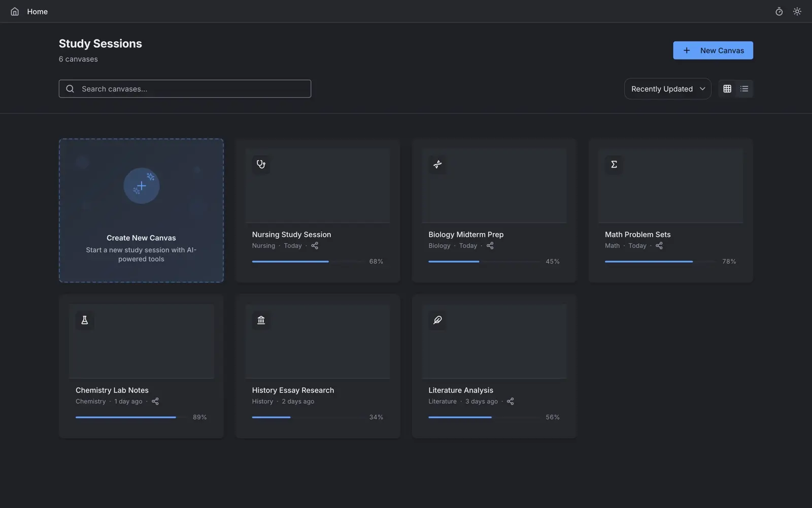This screenshot has height=508, width=812.
Task: Click share icon on Biology Midterm Prep
Action: point(490,246)
